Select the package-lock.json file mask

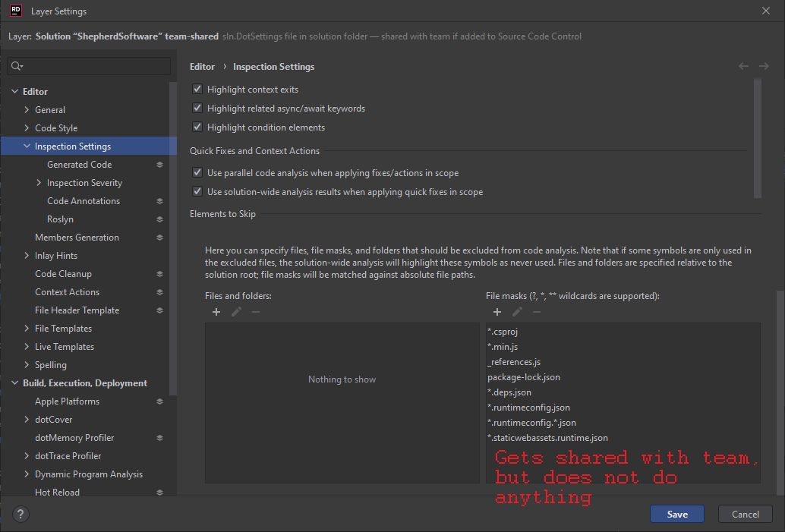coord(524,377)
